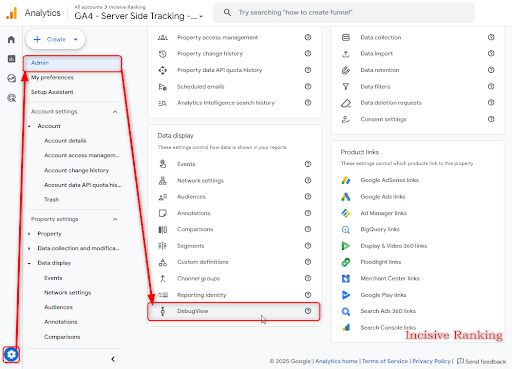This screenshot has width=512, height=369.
Task: Open Annotations in sidebar tree
Action: coord(60,322)
